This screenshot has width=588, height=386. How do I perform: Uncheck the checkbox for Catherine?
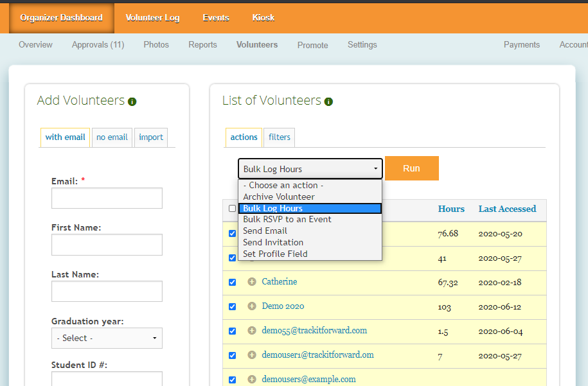pyautogui.click(x=232, y=282)
